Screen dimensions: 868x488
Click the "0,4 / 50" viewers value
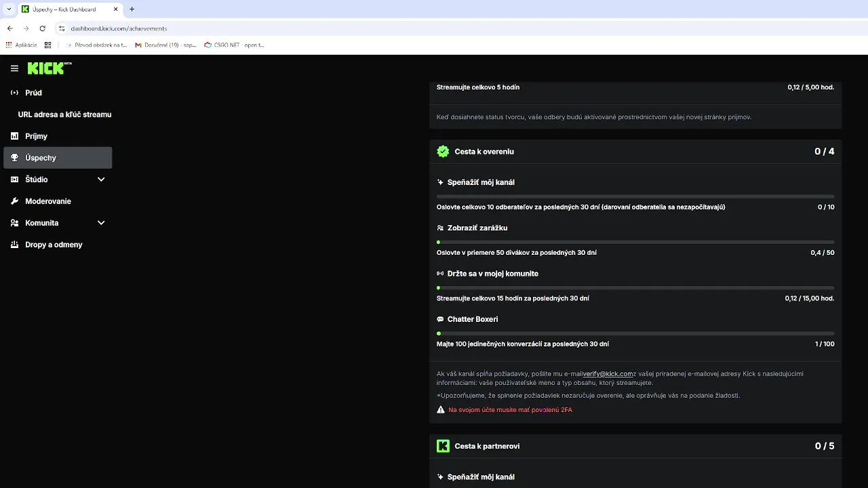coord(823,253)
